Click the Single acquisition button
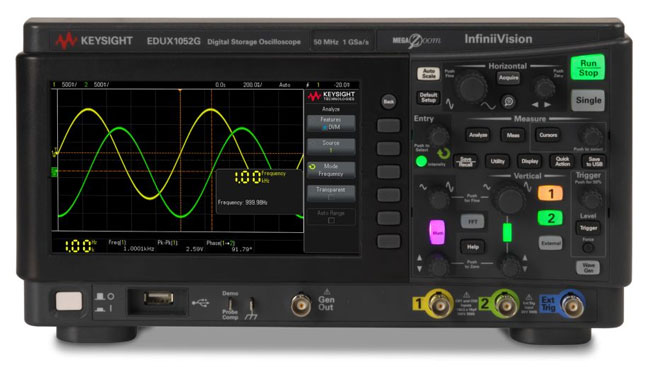The width and height of the screenshot is (650, 367). (x=588, y=100)
